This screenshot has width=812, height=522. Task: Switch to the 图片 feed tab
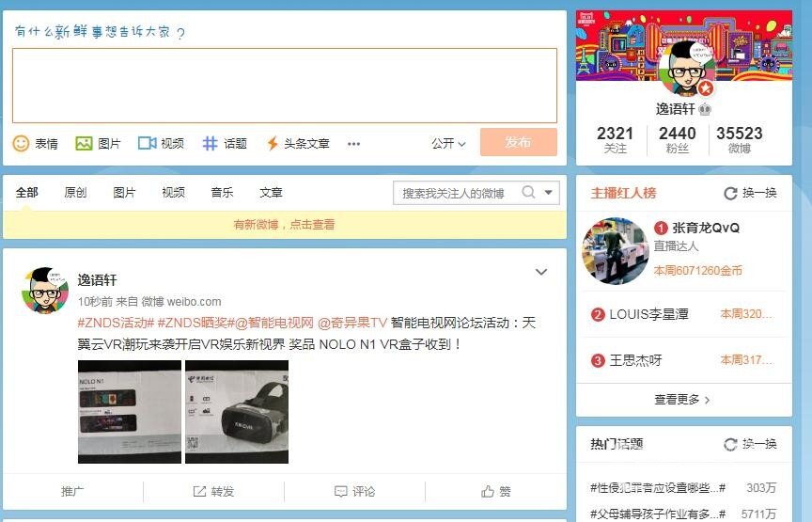point(124,193)
